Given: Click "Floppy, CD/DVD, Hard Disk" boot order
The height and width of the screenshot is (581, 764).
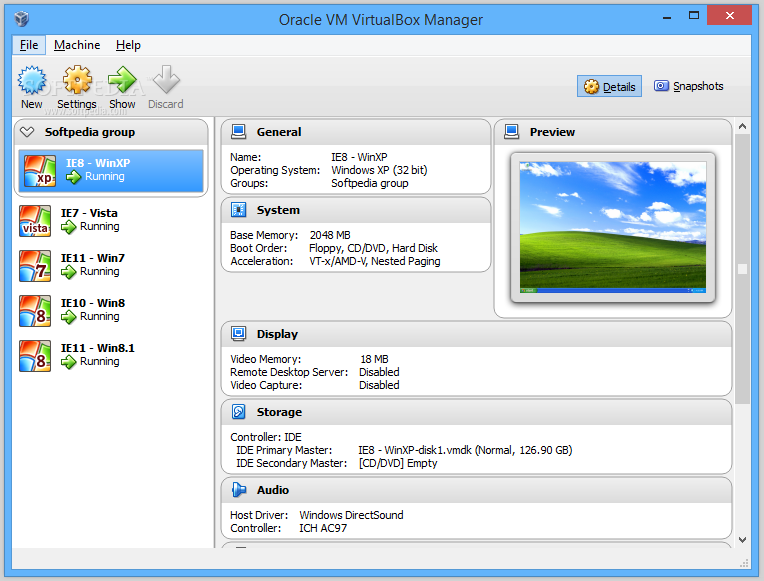Looking at the screenshot, I should pyautogui.click(x=373, y=248).
